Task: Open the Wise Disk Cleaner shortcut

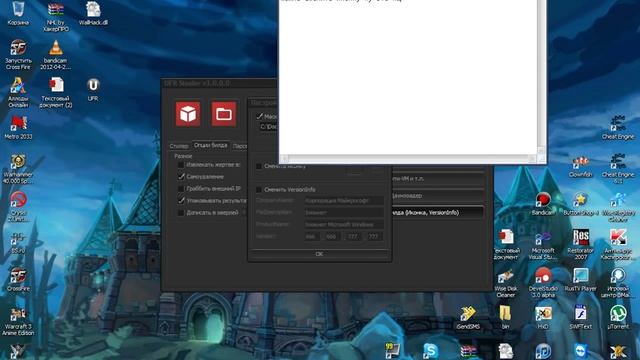Action: (505, 282)
